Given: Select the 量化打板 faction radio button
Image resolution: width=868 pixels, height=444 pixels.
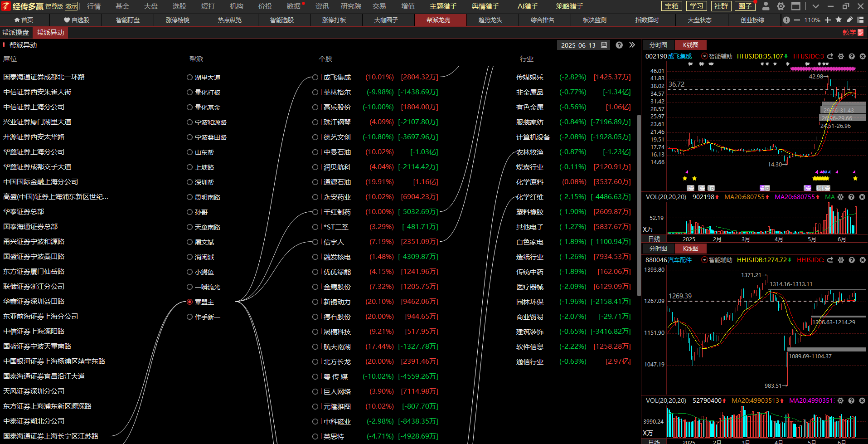Looking at the screenshot, I should click(190, 93).
